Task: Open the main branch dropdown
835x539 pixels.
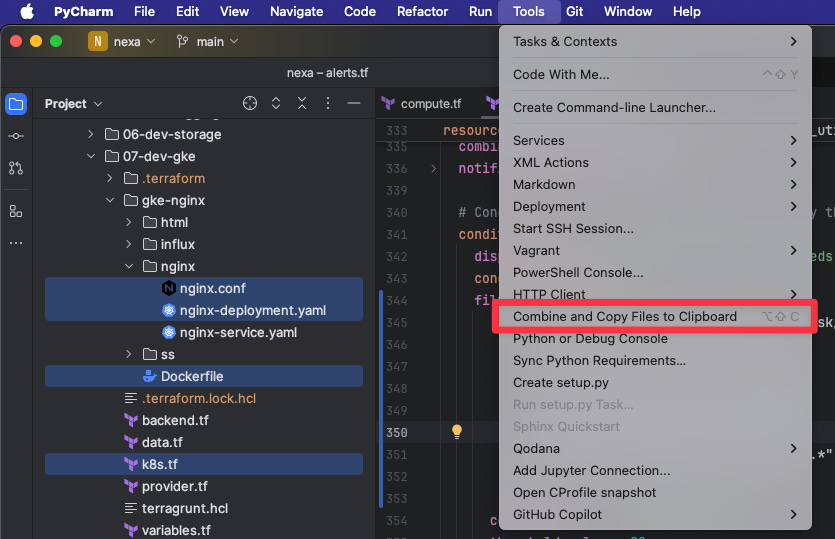Action: coord(218,42)
